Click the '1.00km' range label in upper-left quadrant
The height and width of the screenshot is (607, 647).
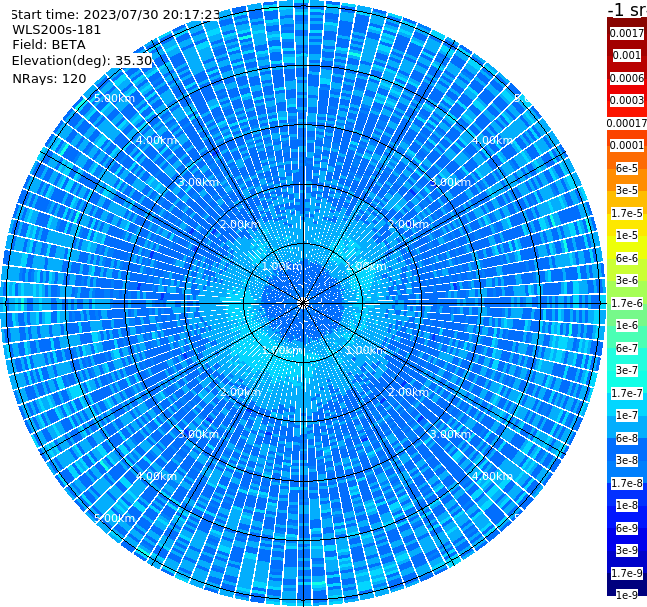[282, 267]
